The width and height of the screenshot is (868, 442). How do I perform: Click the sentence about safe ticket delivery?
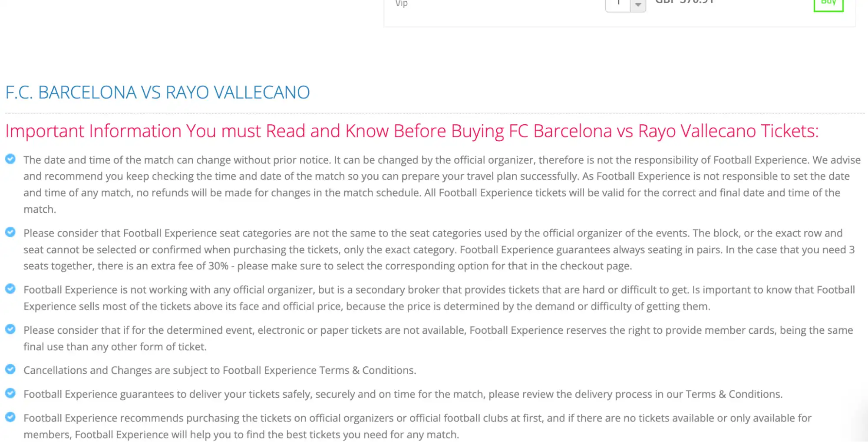pos(403,394)
